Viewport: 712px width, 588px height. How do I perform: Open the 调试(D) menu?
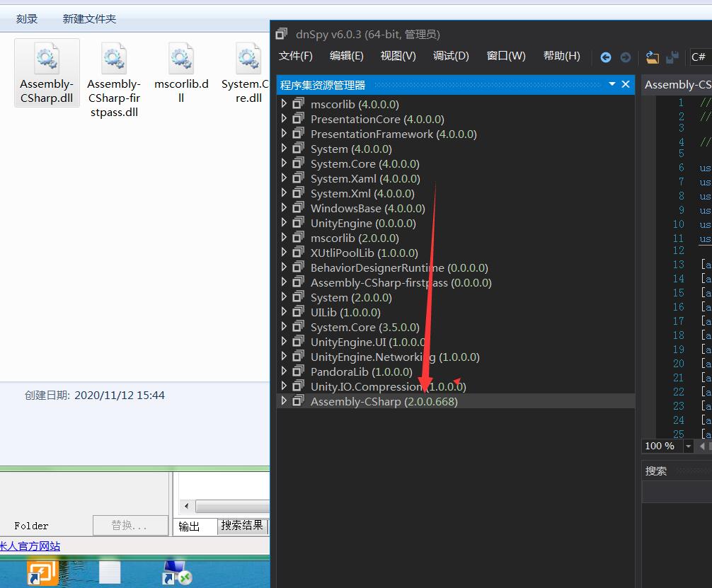451,56
